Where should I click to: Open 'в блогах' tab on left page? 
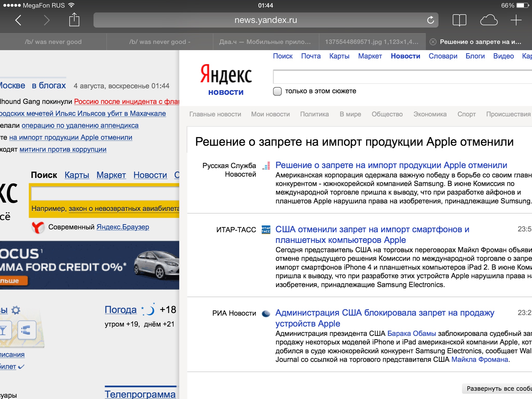coord(49,85)
